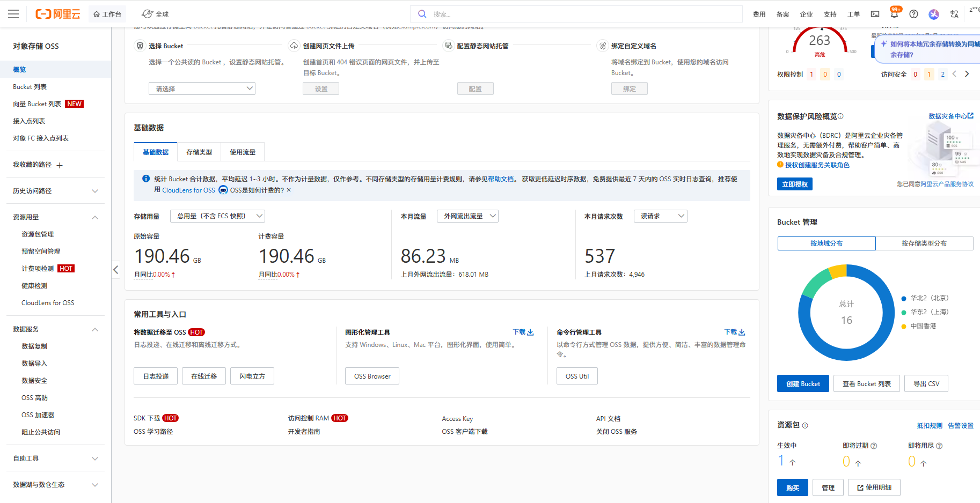Click the green donut chart segment
The height and width of the screenshot is (503, 980).
[816, 282]
